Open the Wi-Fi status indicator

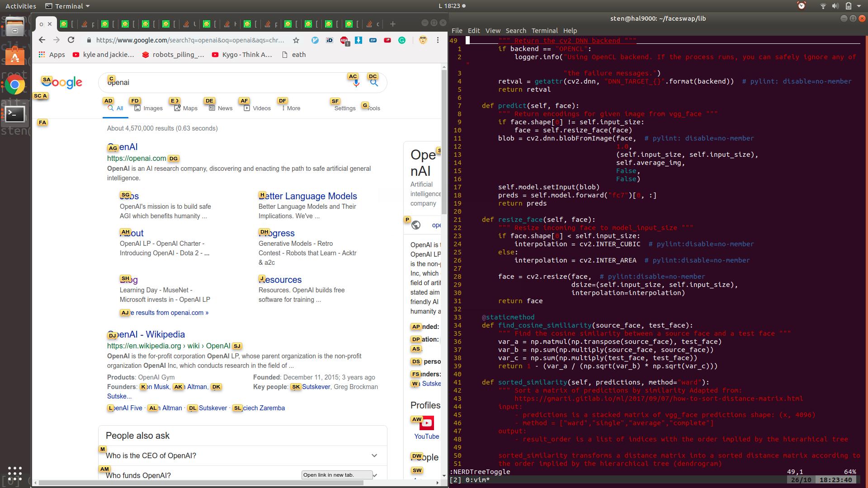click(823, 6)
